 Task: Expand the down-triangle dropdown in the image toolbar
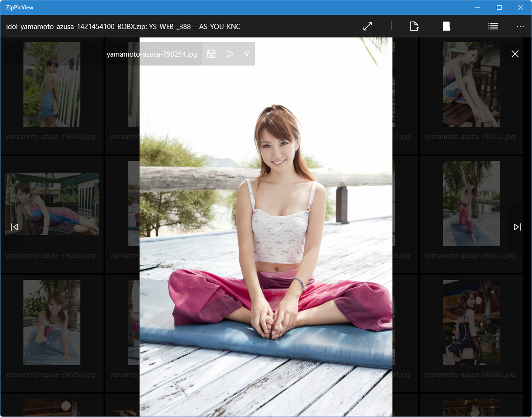[x=247, y=54]
